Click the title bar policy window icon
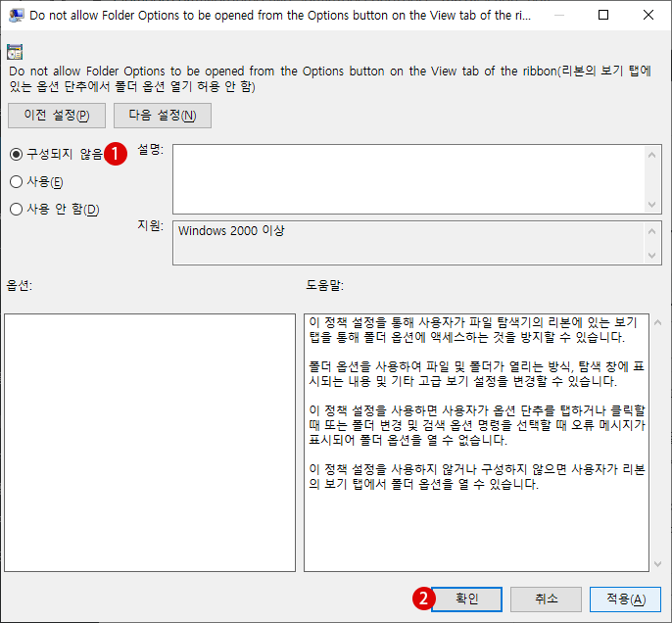This screenshot has width=672, height=623. pos(16,15)
